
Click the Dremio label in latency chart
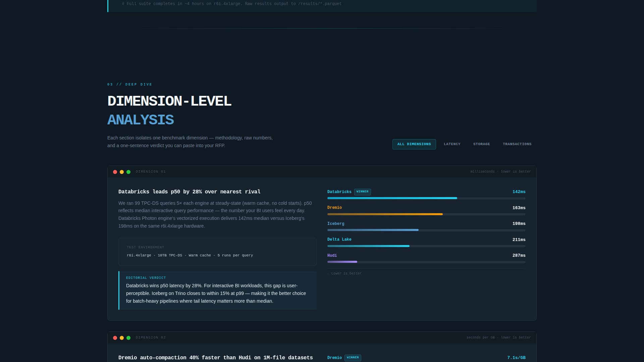click(x=334, y=208)
